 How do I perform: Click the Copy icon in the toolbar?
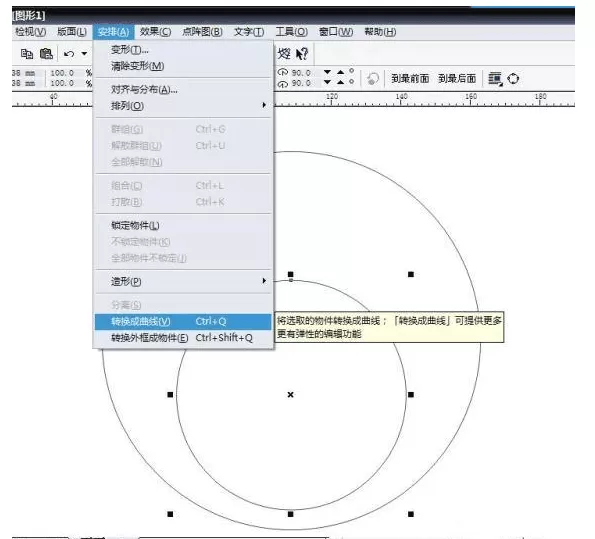27,54
